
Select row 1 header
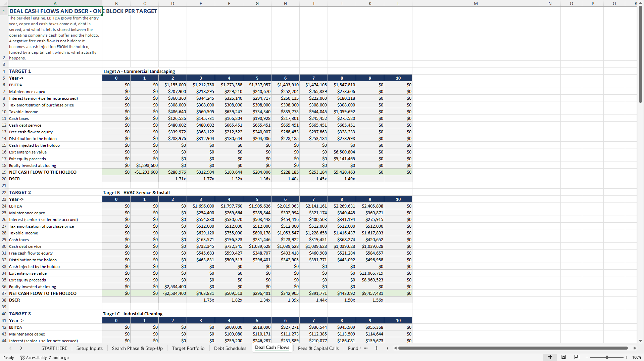click(4, 11)
